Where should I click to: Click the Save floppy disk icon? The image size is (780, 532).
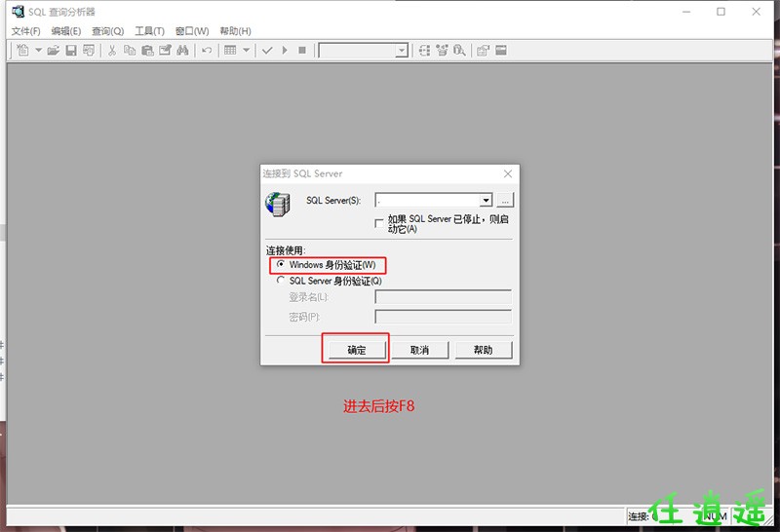coord(71,51)
